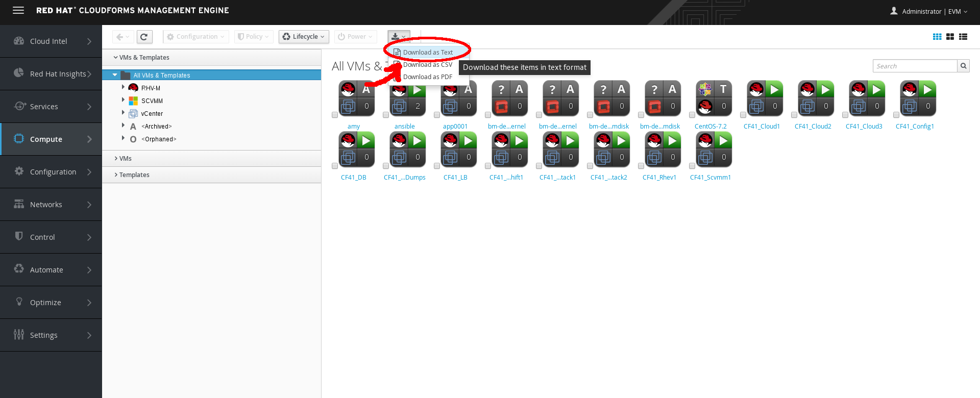Click the Automate sidebar icon

pyautogui.click(x=19, y=269)
